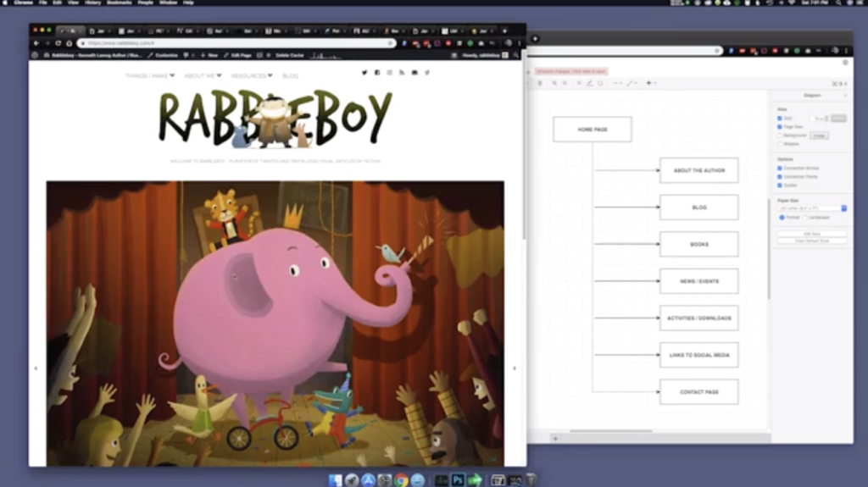The height and width of the screenshot is (487, 868).
Task: Enable the Shadow checkbox
Action: (780, 144)
